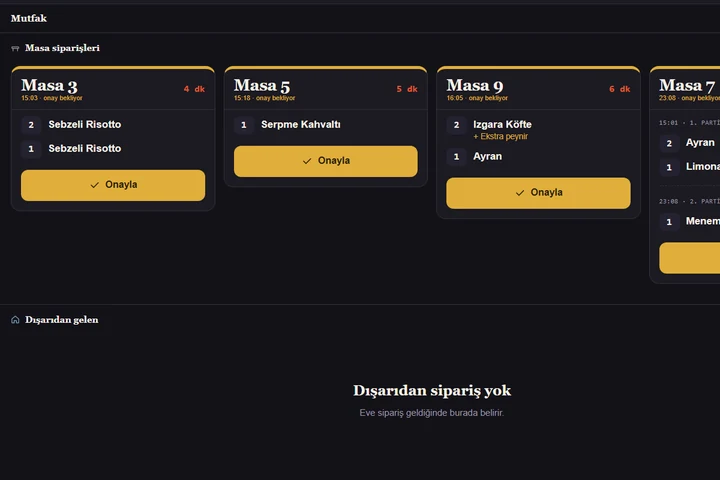
Task: Click the 6 dk timer on Masa 9
Action: pos(619,89)
